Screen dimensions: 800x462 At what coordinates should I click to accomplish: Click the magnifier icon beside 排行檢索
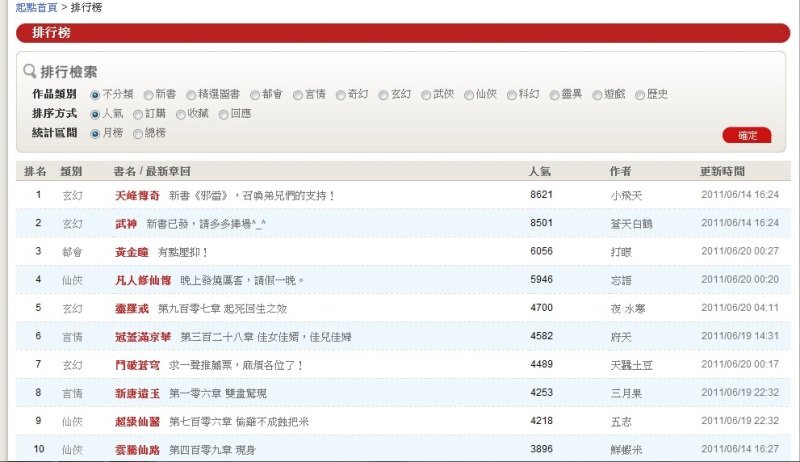30,71
